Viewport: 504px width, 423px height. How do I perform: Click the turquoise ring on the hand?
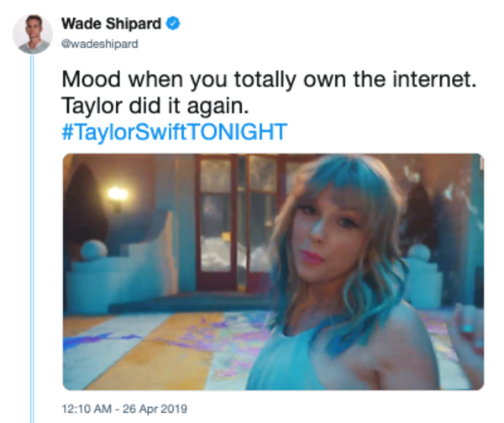click(x=467, y=328)
